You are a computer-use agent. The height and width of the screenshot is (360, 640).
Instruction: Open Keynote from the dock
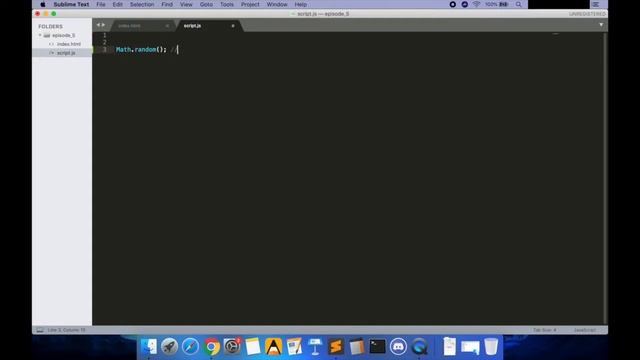[x=315, y=347]
